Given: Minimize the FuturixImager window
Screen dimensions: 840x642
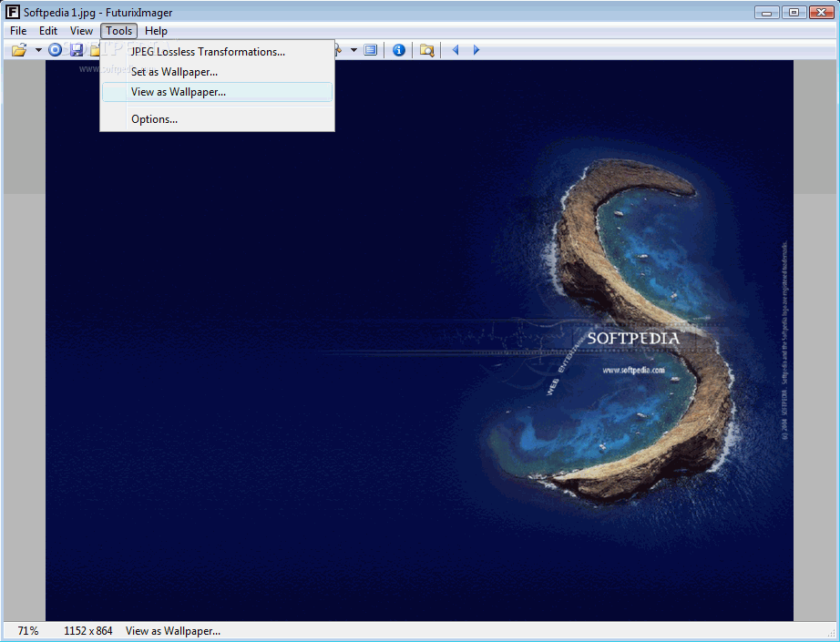Looking at the screenshot, I should click(x=766, y=12).
